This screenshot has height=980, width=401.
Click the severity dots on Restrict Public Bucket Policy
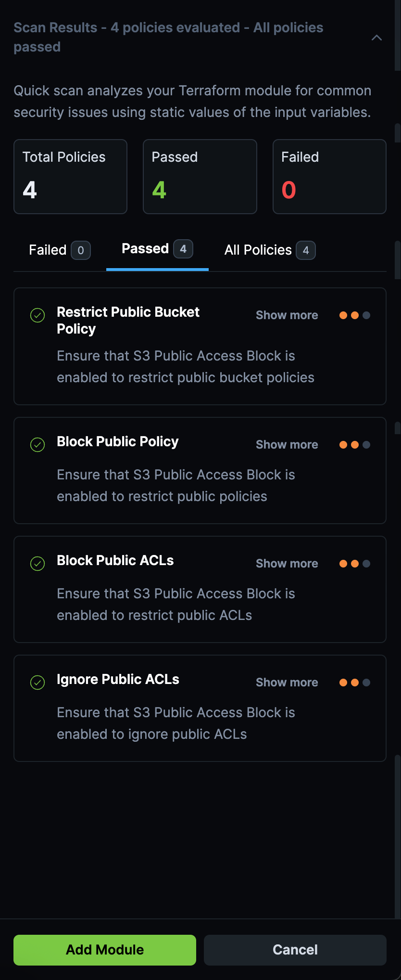[x=354, y=315]
